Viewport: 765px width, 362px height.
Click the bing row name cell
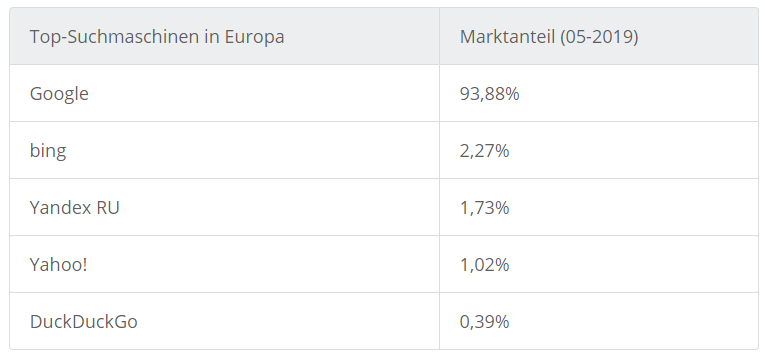[x=224, y=150]
